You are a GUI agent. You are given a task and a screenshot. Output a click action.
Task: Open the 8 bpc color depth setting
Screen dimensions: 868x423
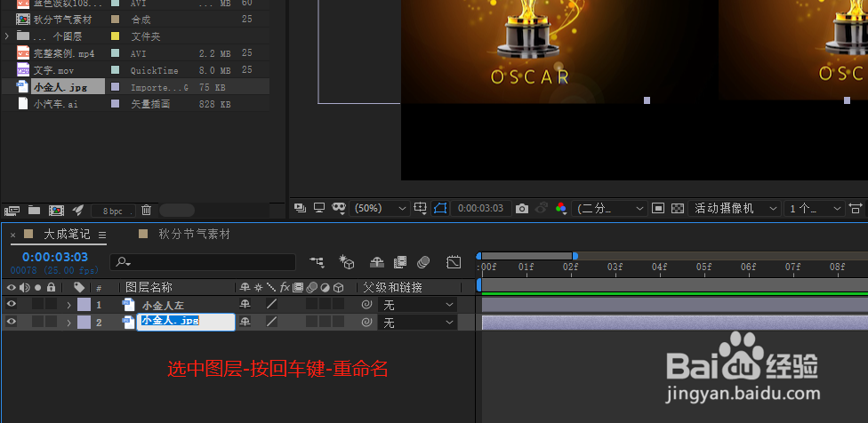coord(114,211)
